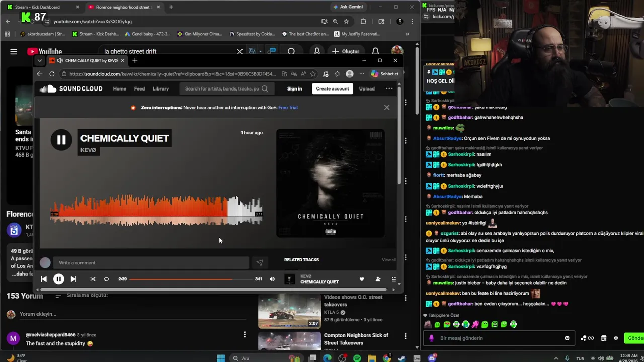Open Chrome bookmarks overflow chevron
Screen dimensions: 644x362
[x=407, y=34]
